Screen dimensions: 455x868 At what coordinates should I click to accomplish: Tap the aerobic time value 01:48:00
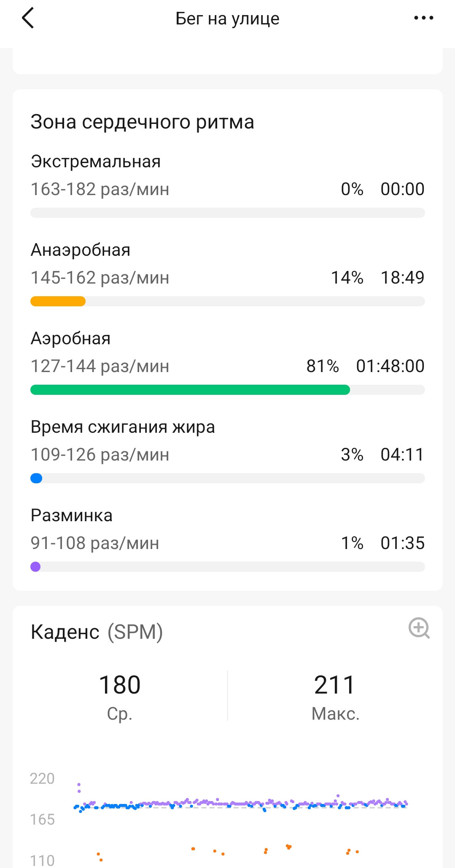point(390,366)
